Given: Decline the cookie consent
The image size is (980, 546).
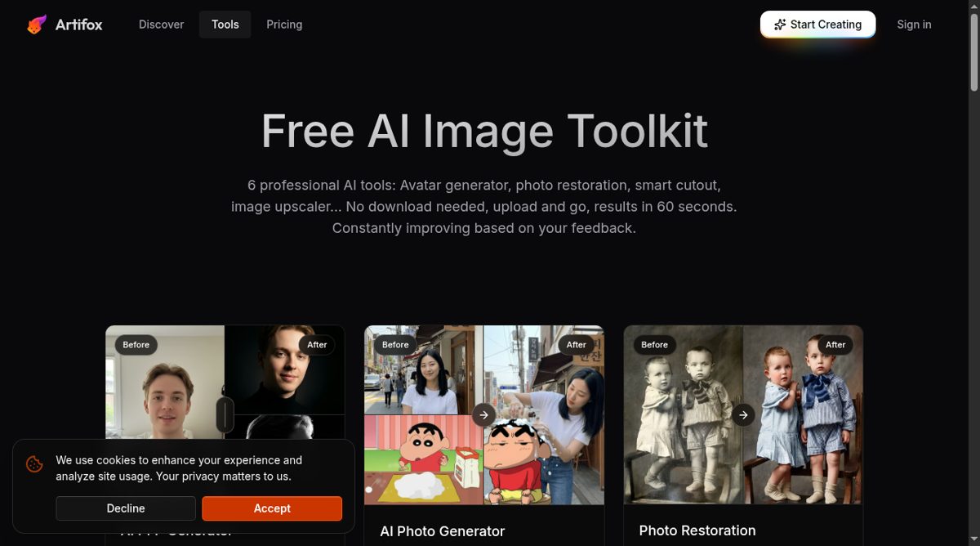Looking at the screenshot, I should [x=126, y=508].
